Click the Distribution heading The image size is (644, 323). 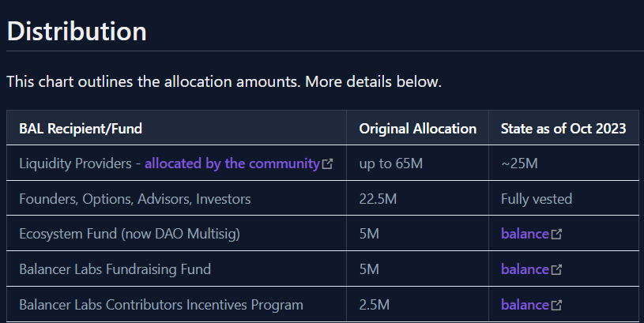pos(77,32)
